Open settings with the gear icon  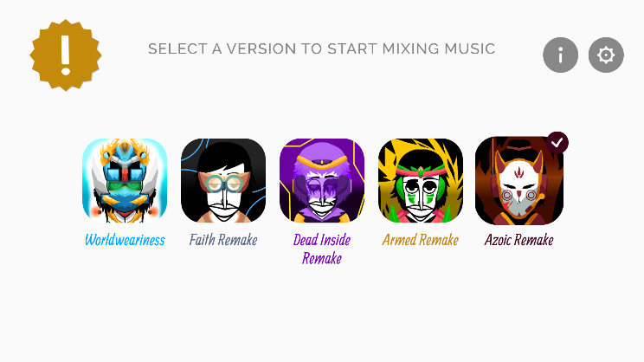(606, 55)
